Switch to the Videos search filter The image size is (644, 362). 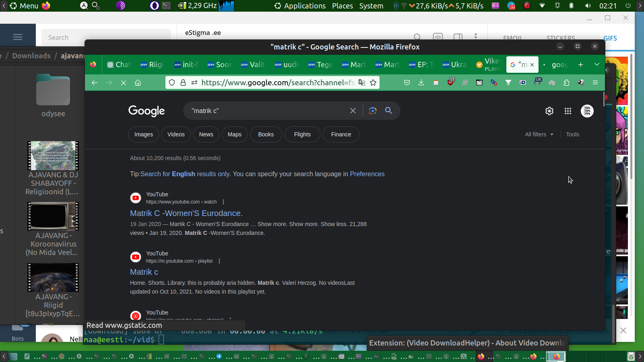(x=176, y=134)
